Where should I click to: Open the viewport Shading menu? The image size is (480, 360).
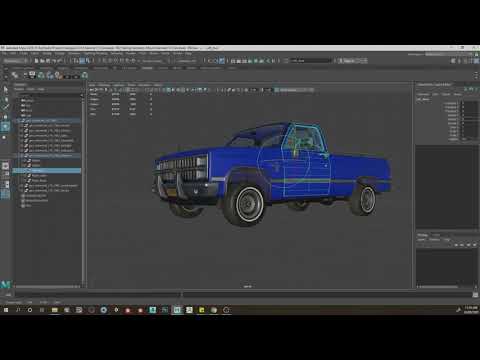tap(104, 85)
